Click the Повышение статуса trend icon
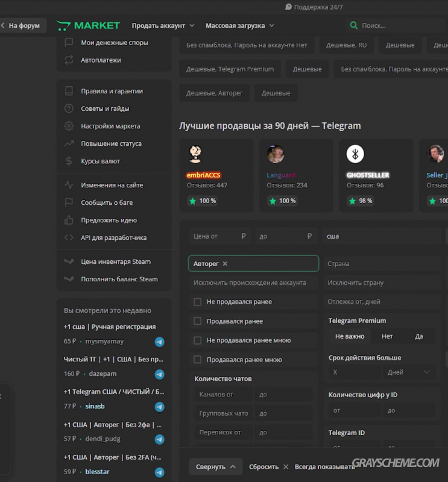The image size is (448, 482). coord(69,143)
